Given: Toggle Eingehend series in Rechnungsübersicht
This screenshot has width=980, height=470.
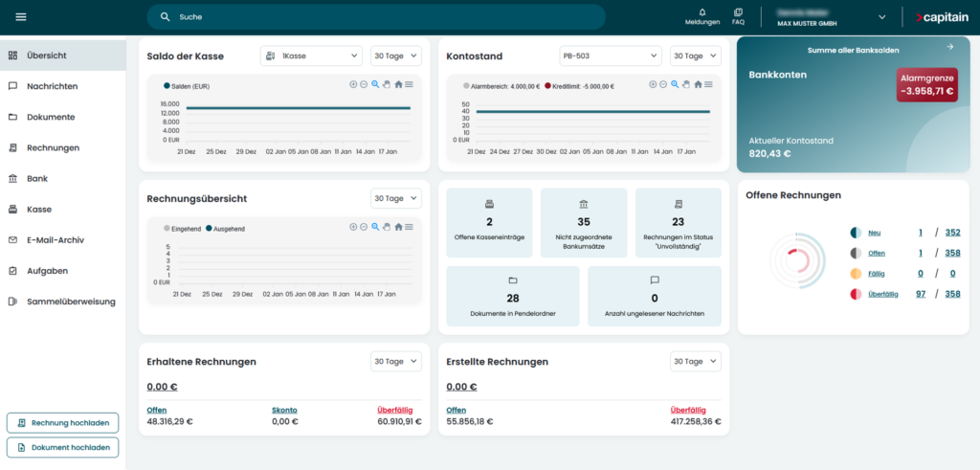Looking at the screenshot, I should point(182,229).
